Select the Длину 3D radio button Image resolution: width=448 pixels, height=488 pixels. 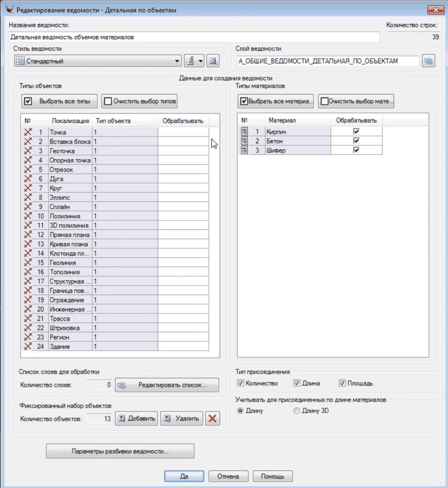[x=297, y=411]
